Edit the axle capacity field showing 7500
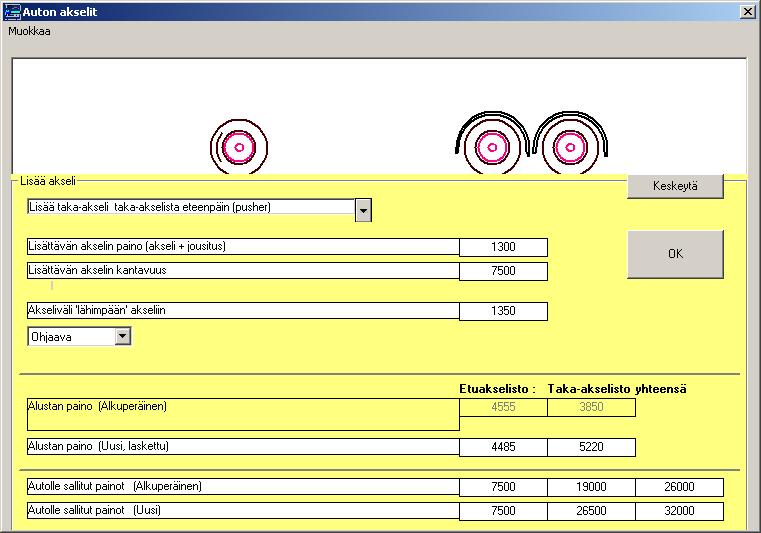 503,271
